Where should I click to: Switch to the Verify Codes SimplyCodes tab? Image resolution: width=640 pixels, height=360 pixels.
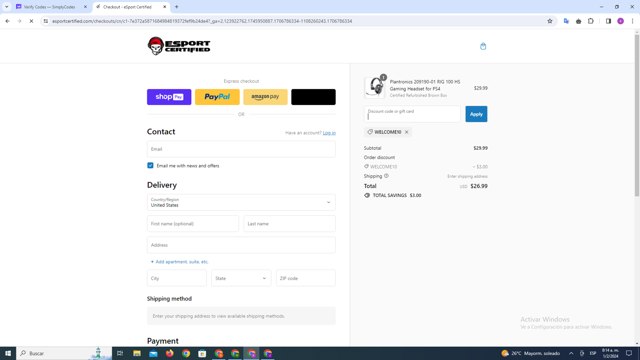coord(49,7)
